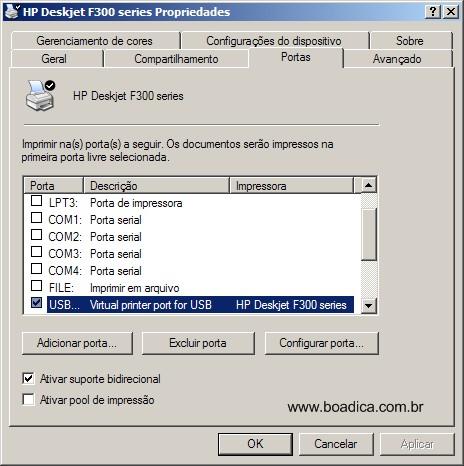Click the help question mark button

433,12
